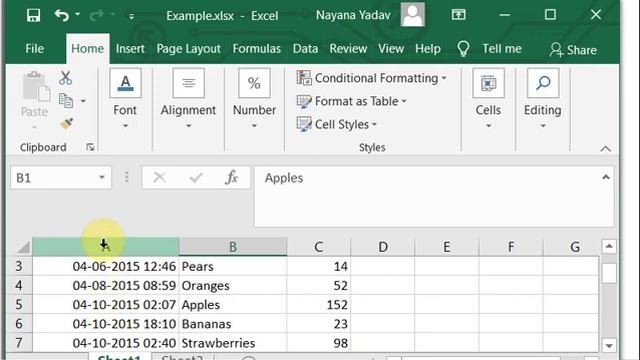Undo the last action
Viewport: 640px width, 360px height.
click(x=62, y=16)
